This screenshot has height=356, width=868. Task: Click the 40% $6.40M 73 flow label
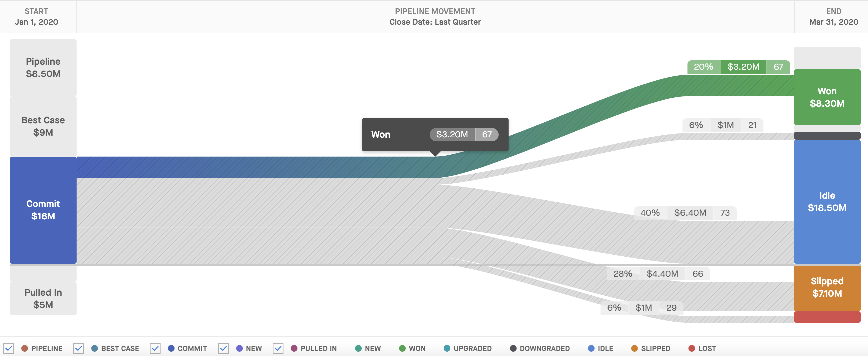click(685, 213)
